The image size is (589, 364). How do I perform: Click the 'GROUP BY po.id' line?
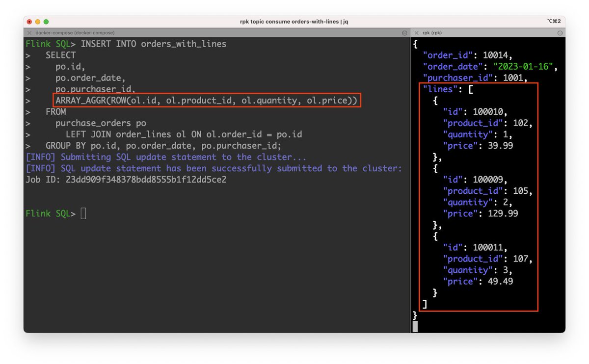pyautogui.click(x=163, y=146)
